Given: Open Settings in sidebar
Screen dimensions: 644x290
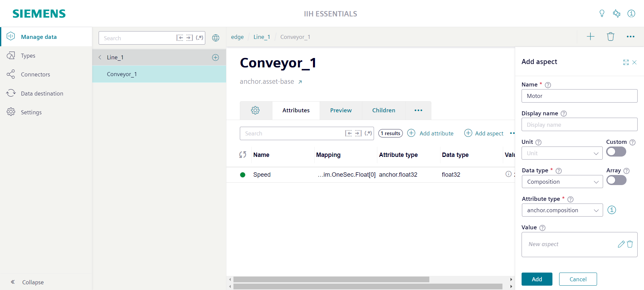Looking at the screenshot, I should click(x=46, y=112).
